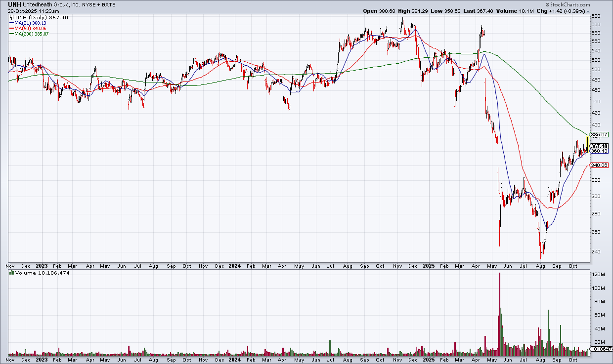Click the copyright symbol before StockCharts.com

coord(565,4)
